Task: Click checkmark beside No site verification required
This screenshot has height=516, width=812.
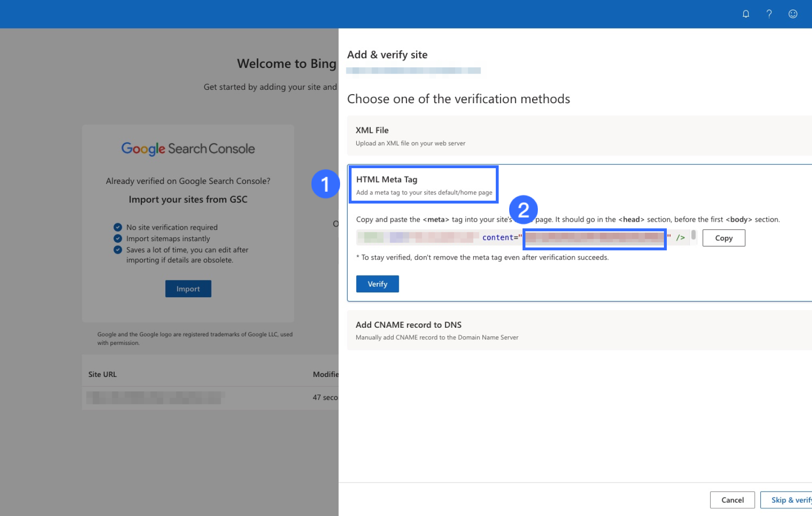Action: 118,227
